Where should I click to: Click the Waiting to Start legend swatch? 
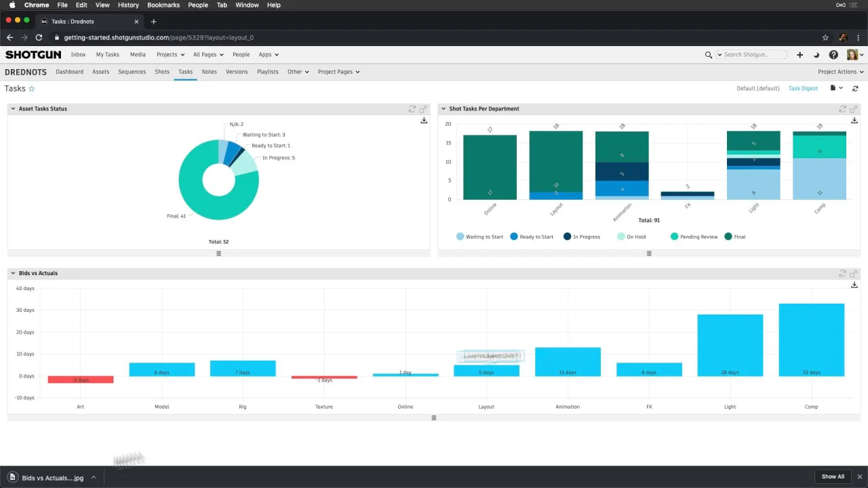point(460,237)
